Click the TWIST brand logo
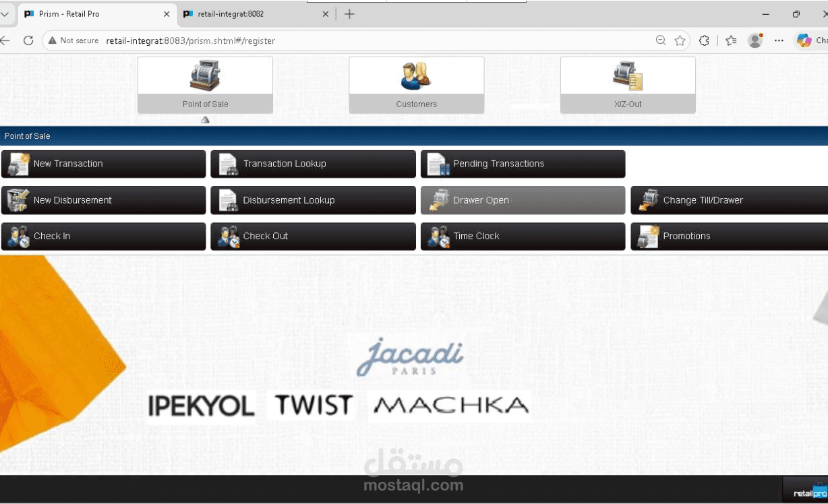Viewport: 828px width, 504px height. pyautogui.click(x=314, y=405)
